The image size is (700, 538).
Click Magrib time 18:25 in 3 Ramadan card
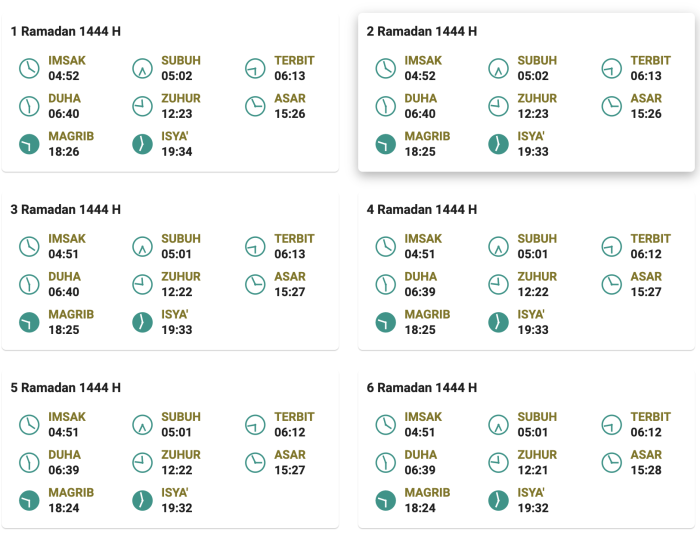point(64,329)
